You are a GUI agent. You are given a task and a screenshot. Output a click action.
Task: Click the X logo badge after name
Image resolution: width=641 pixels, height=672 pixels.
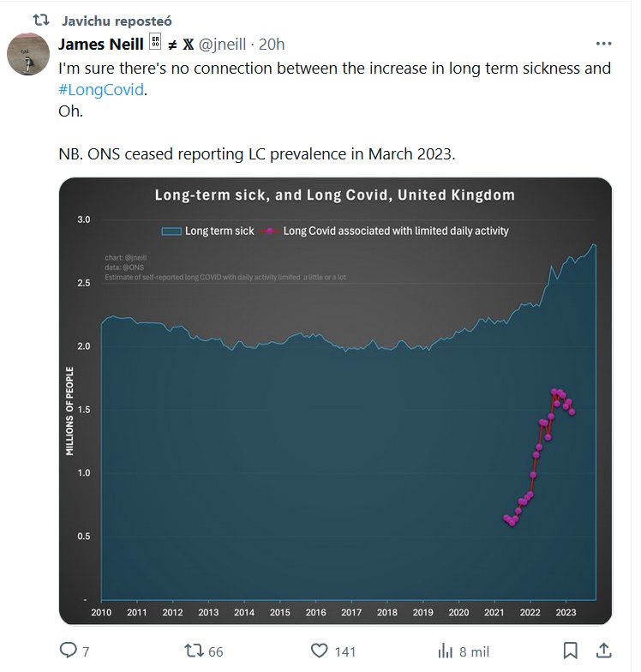(x=188, y=44)
